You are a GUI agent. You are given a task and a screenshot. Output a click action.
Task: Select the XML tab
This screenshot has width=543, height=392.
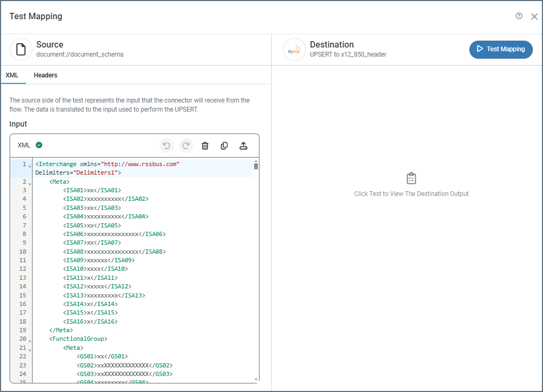(x=12, y=75)
